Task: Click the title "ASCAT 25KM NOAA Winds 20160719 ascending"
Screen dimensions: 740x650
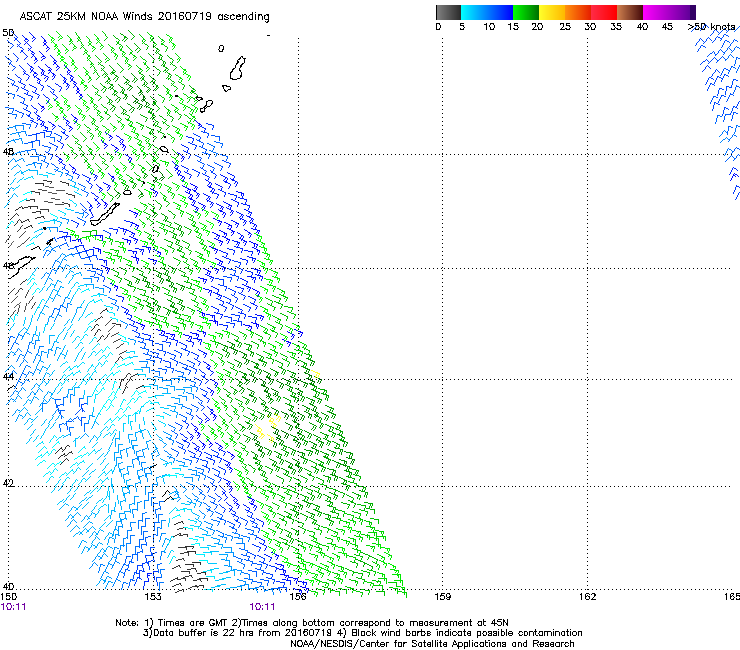Action: (x=144, y=17)
